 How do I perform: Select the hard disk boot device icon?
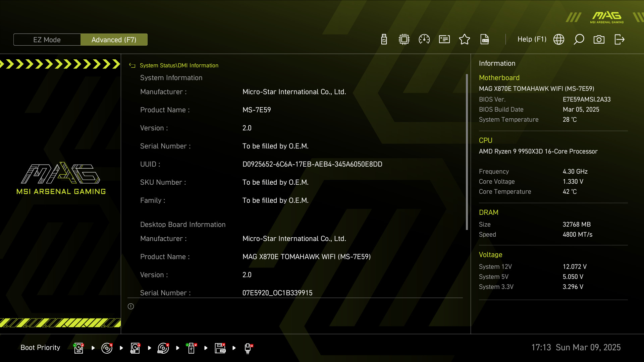coord(79,348)
